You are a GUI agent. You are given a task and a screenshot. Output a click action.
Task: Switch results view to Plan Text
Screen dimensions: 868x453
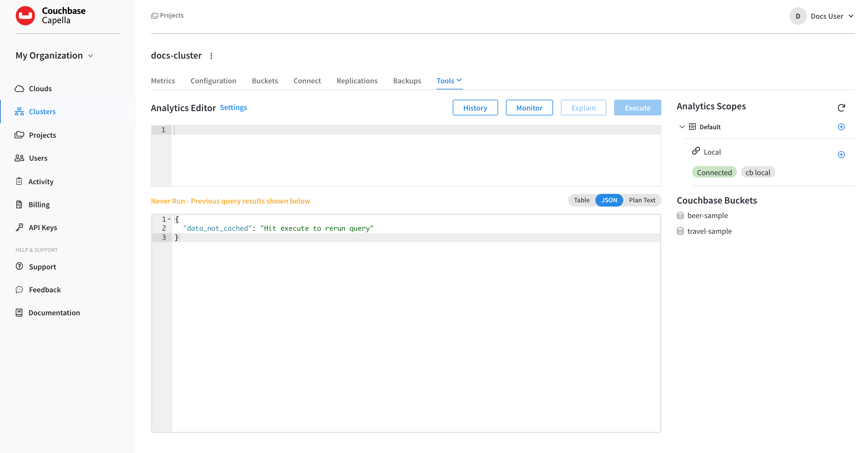click(642, 200)
